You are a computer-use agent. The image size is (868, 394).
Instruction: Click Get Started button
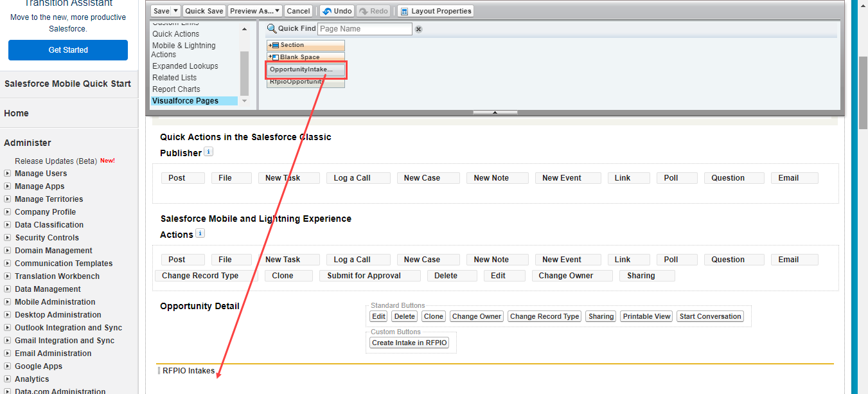pyautogui.click(x=68, y=50)
